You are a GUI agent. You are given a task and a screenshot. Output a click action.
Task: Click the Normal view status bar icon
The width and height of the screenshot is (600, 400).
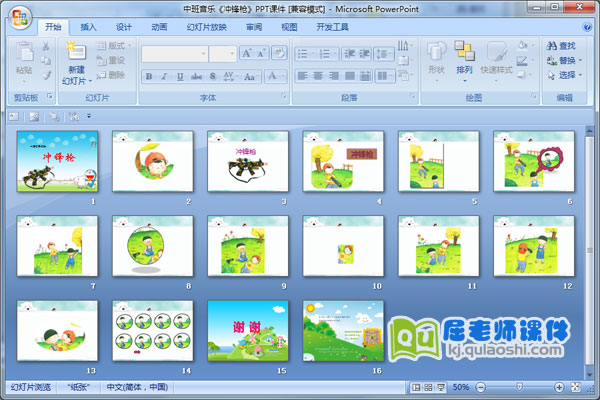coord(416,387)
